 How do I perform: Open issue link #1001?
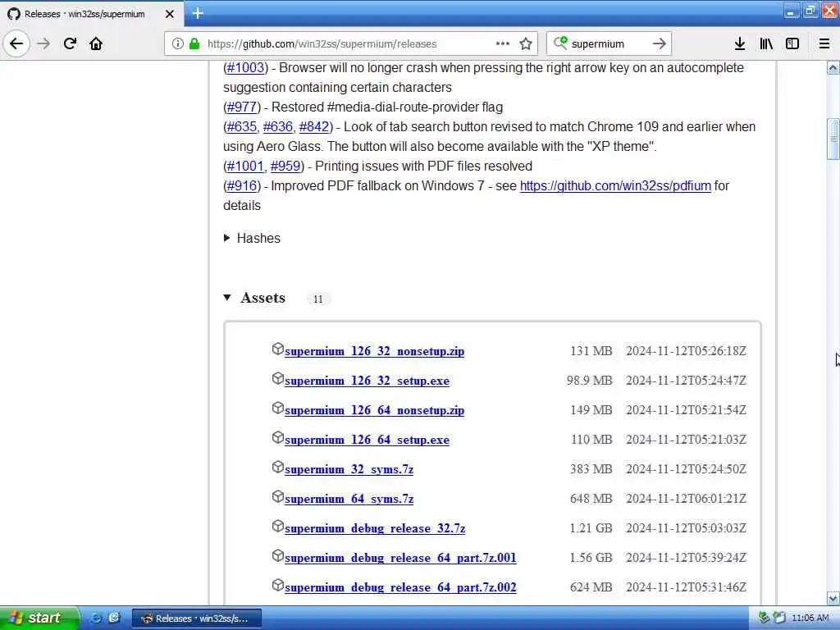(245, 166)
